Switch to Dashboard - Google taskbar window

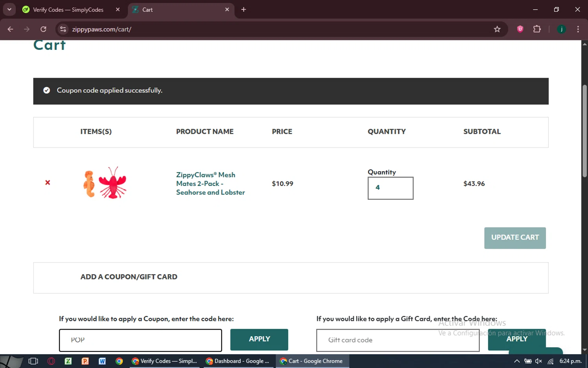[238, 361]
